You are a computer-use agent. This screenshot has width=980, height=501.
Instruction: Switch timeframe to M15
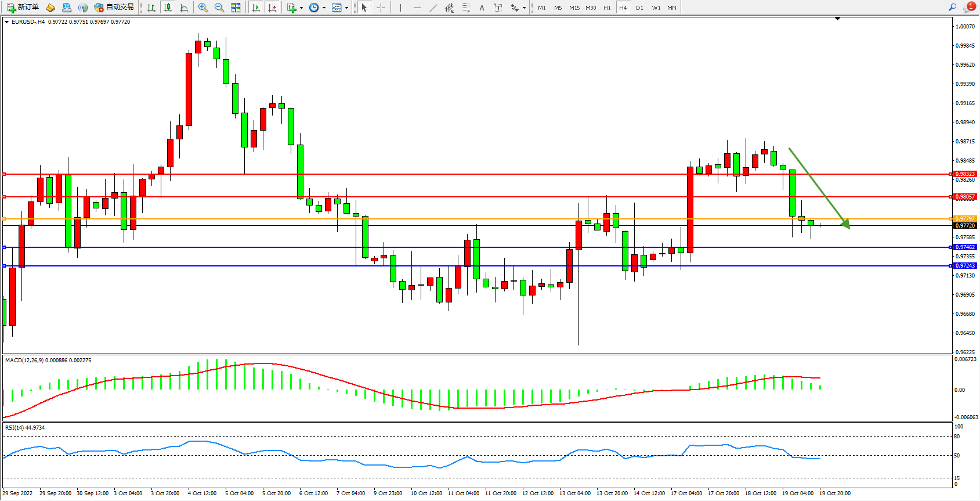point(574,8)
